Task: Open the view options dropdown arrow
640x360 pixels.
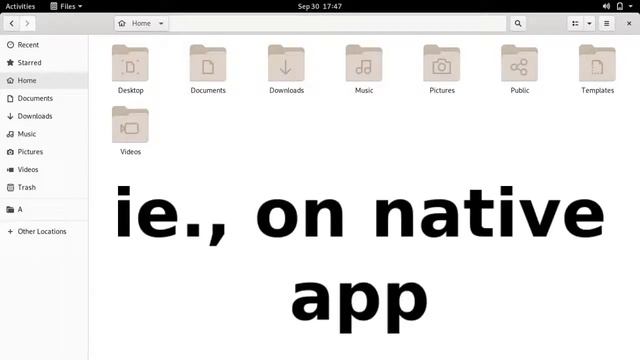Action: 589,24
